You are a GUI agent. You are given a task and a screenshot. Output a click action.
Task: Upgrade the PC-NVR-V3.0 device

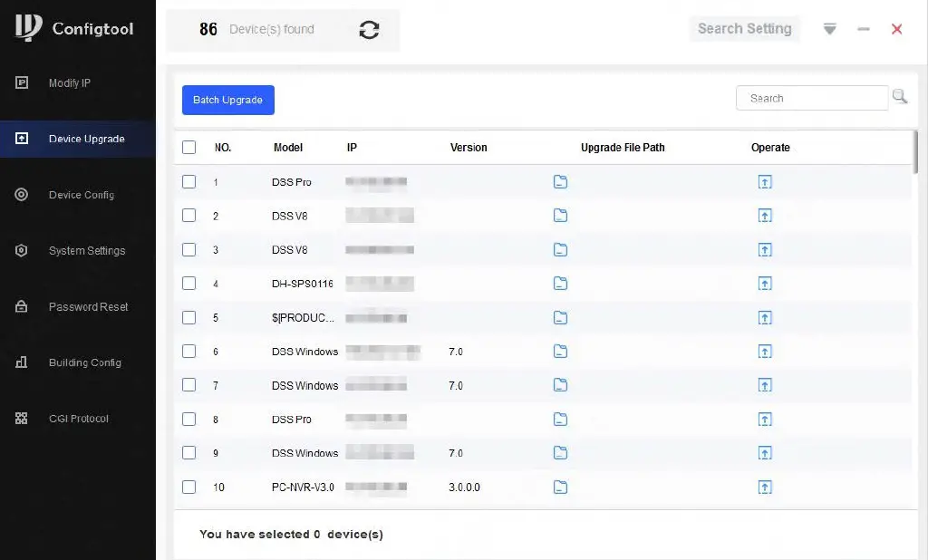(x=765, y=488)
